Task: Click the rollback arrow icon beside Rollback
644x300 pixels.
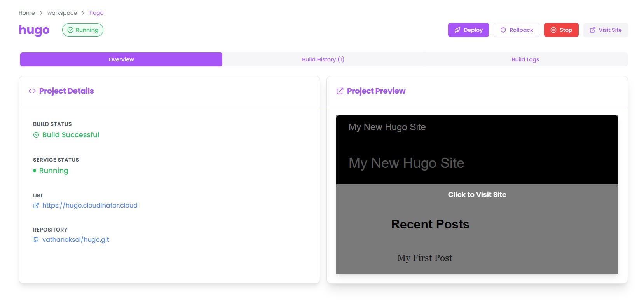Action: pos(504,30)
